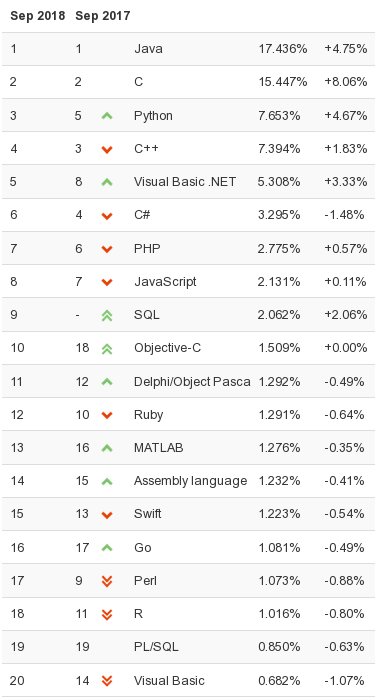
Task: Click the red down arrow beside C++
Action: 107,150
